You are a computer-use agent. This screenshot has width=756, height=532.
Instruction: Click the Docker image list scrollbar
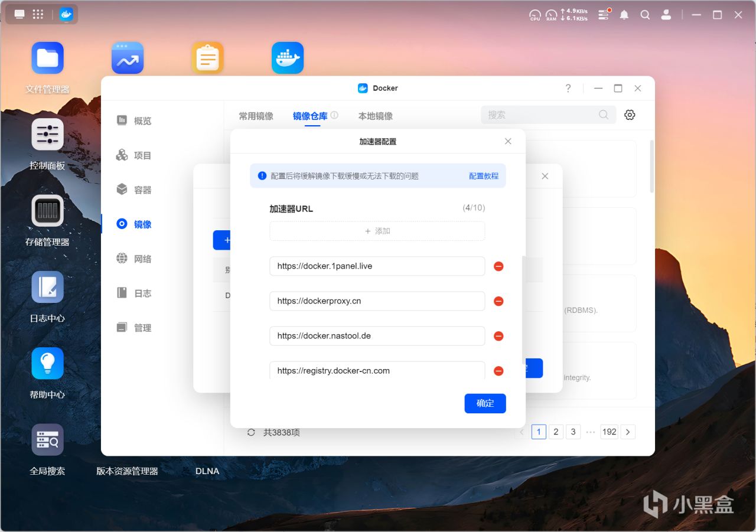pos(652,167)
